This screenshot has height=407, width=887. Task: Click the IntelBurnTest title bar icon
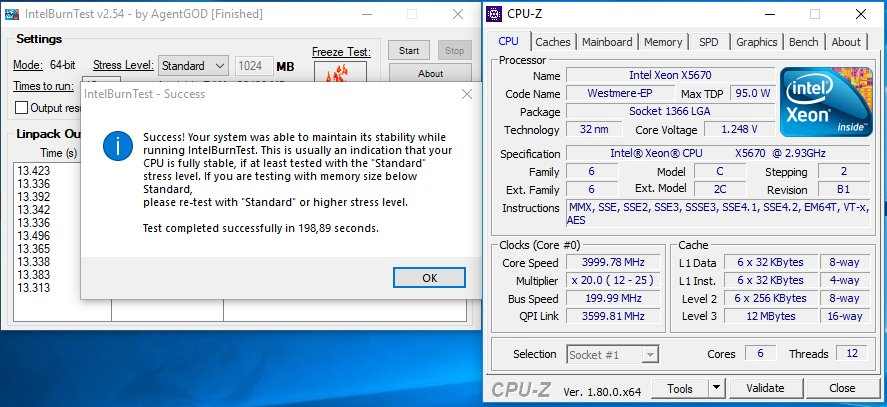[x=11, y=14]
